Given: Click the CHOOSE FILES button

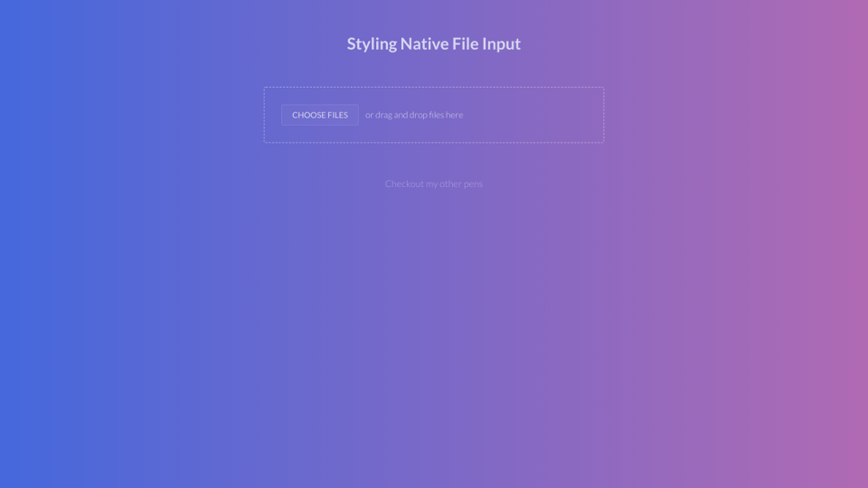Looking at the screenshot, I should click(319, 115).
